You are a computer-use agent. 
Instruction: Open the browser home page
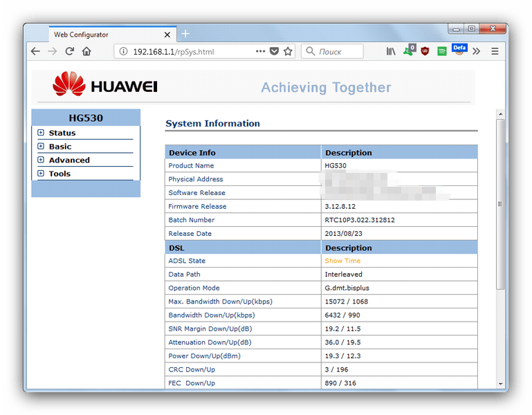[86, 51]
